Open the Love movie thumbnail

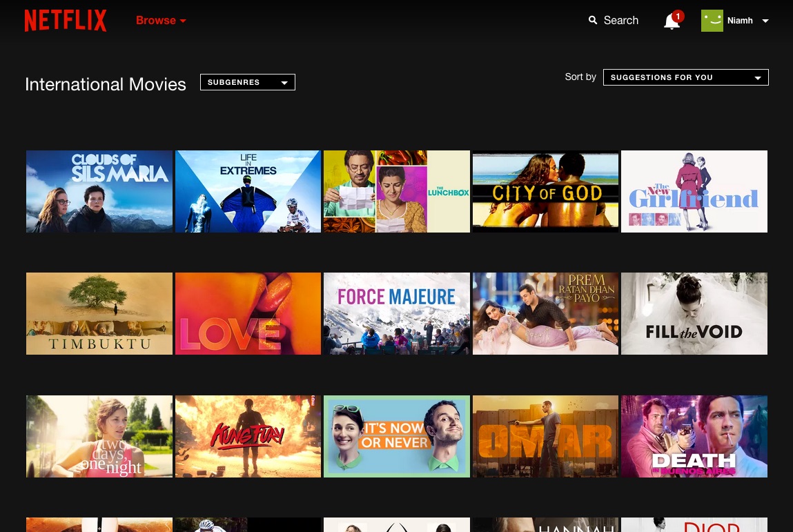(x=248, y=313)
